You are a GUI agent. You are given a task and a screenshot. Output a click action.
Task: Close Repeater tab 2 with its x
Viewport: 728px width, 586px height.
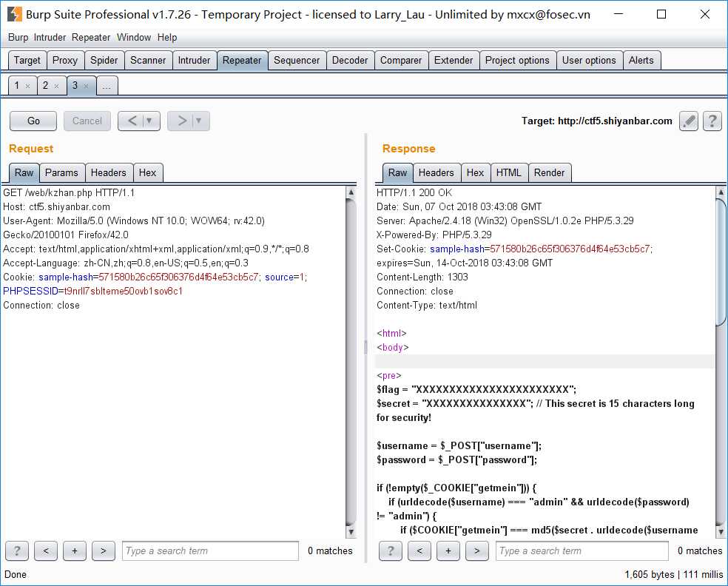[x=57, y=86]
